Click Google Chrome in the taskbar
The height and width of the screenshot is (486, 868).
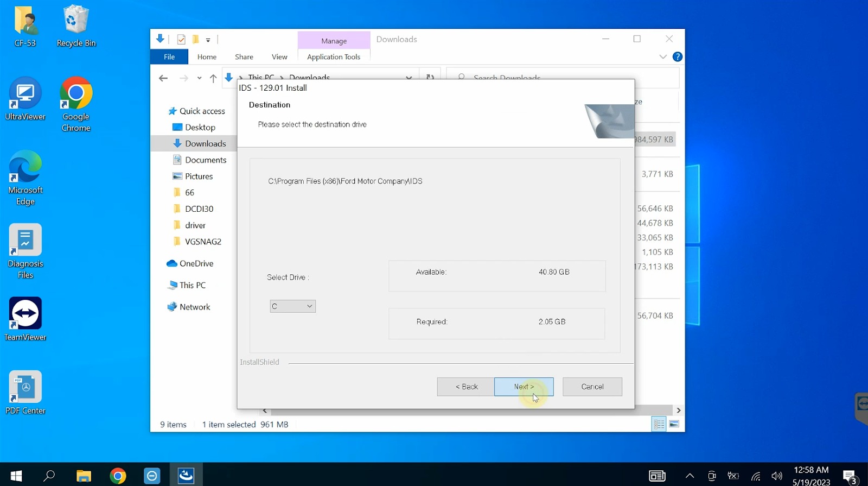coord(118,476)
